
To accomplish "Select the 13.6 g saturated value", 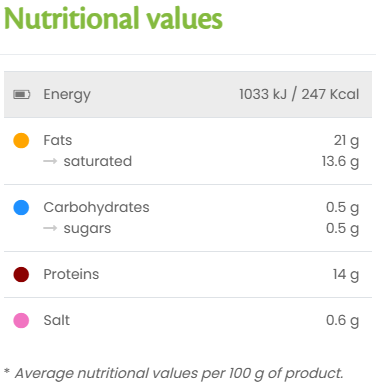I will click(x=340, y=162).
